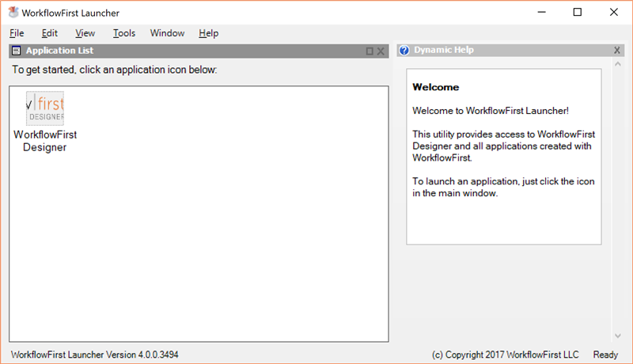The height and width of the screenshot is (364, 633).
Task: Click the version 4.0.0.3494 status bar text
Action: [94, 355]
